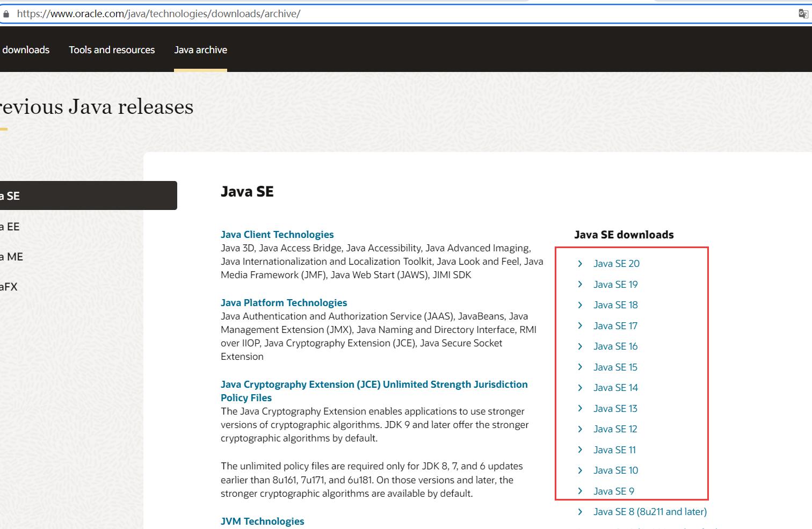Select Java ME in the sidebar
Image resolution: width=812 pixels, height=529 pixels.
(x=12, y=257)
